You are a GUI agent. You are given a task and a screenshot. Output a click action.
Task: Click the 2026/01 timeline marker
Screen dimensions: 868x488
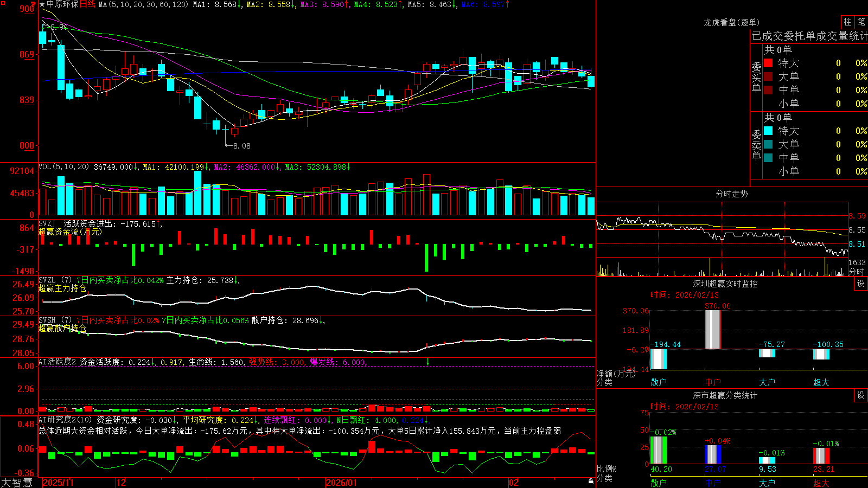point(342,483)
